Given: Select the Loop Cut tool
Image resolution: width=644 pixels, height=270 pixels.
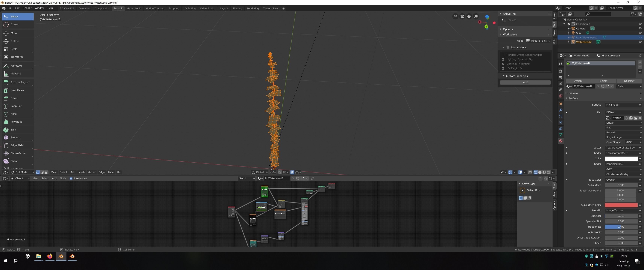Looking at the screenshot, I should point(17,106).
